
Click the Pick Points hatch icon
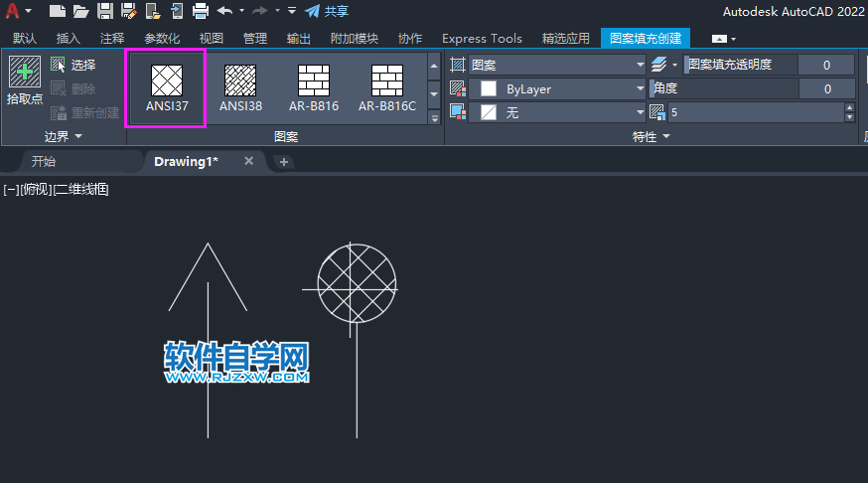point(25,72)
